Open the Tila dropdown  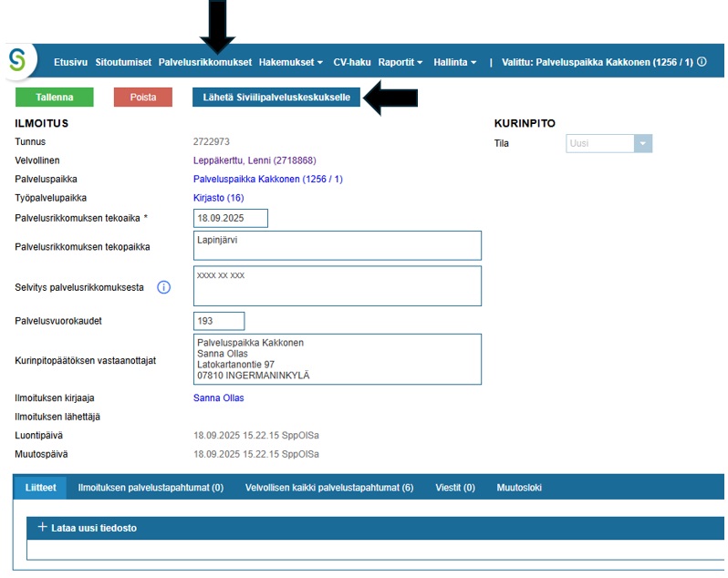(x=643, y=143)
